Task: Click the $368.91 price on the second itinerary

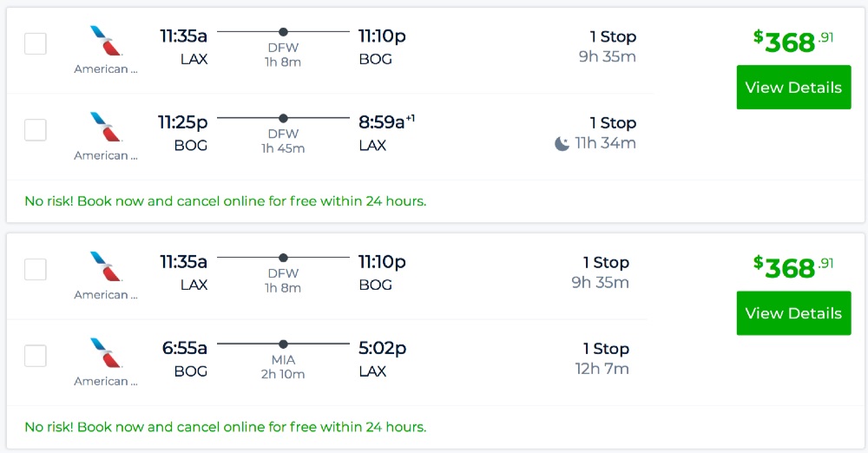Action: pyautogui.click(x=792, y=266)
